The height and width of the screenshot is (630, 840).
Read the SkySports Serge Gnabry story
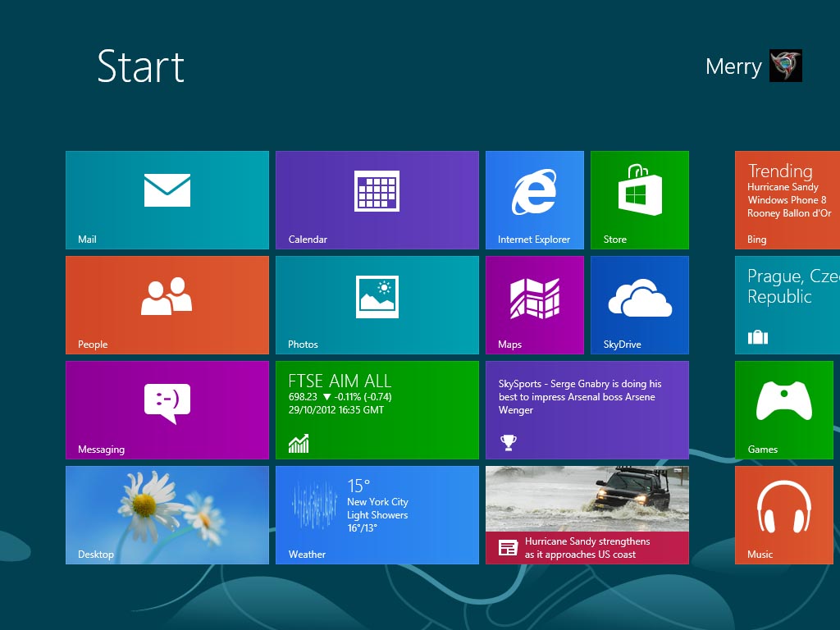587,409
